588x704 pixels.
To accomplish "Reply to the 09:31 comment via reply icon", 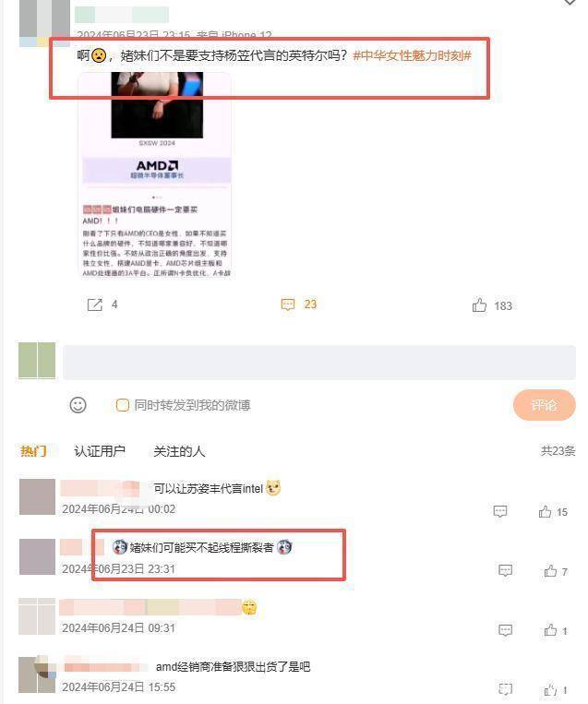I will tap(505, 630).
